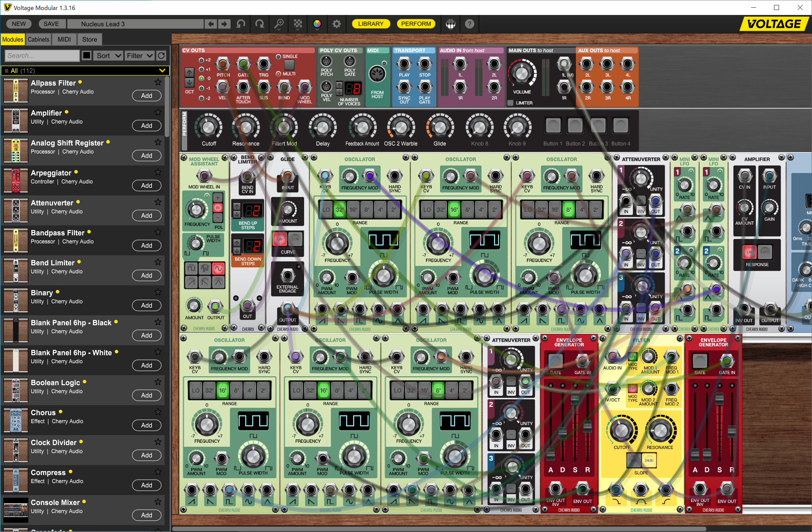The width and height of the screenshot is (812, 532).
Task: Click the redo arrow icon
Action: tap(260, 24)
